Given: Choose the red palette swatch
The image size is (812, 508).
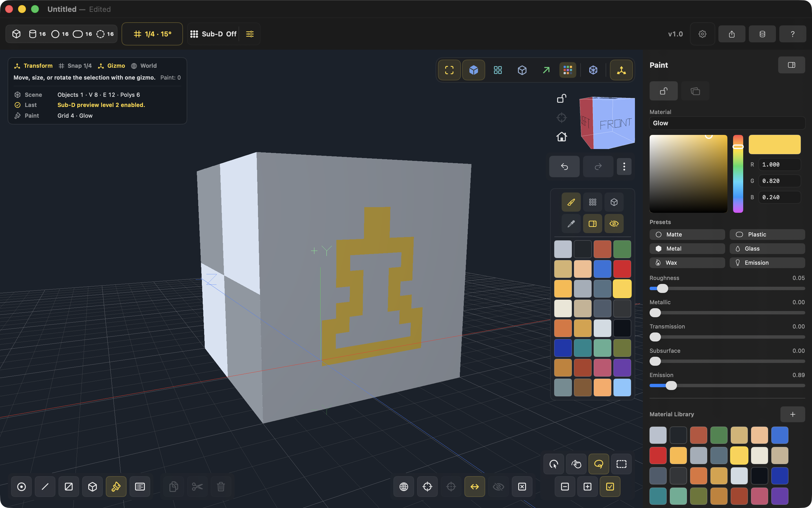Looking at the screenshot, I should pyautogui.click(x=622, y=269).
